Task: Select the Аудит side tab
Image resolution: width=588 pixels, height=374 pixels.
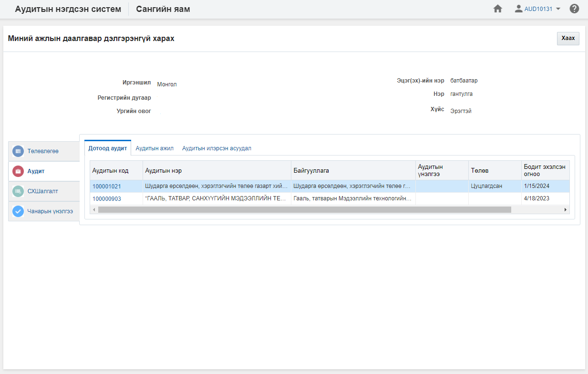Action: click(x=44, y=171)
